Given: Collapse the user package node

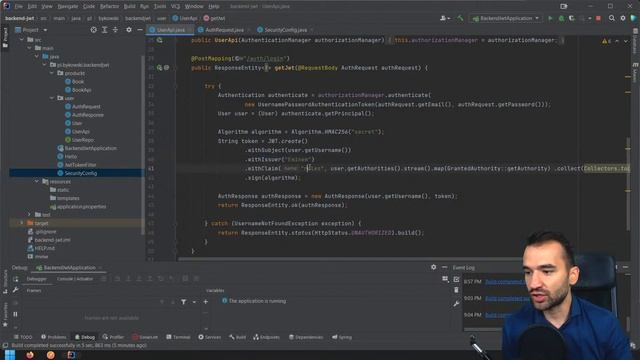Looking at the screenshot, I should point(52,98).
